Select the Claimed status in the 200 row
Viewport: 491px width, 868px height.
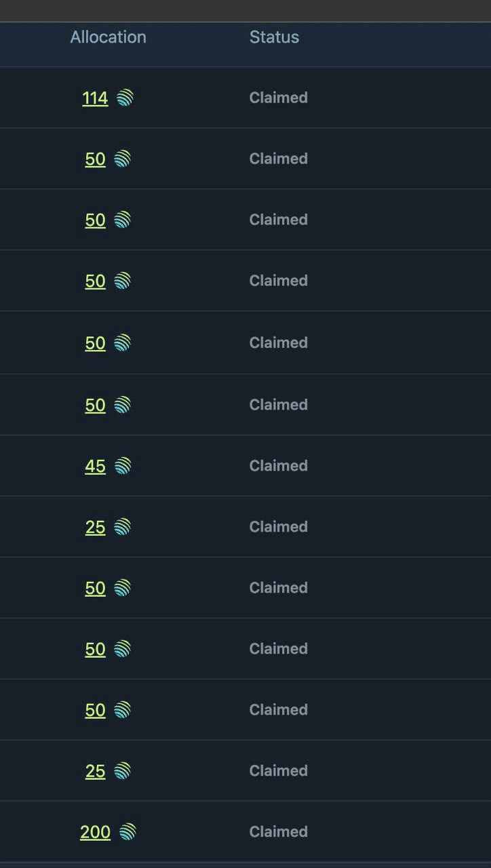278,831
